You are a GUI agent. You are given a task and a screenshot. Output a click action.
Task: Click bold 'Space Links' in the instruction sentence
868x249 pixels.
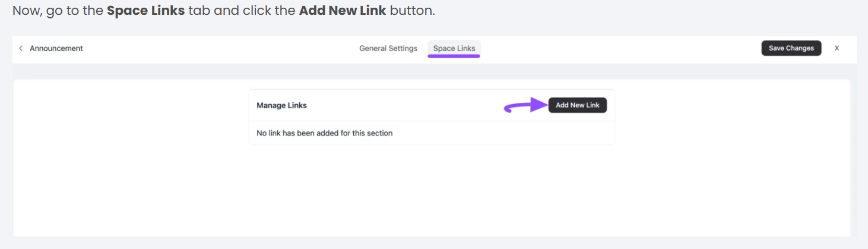point(146,11)
